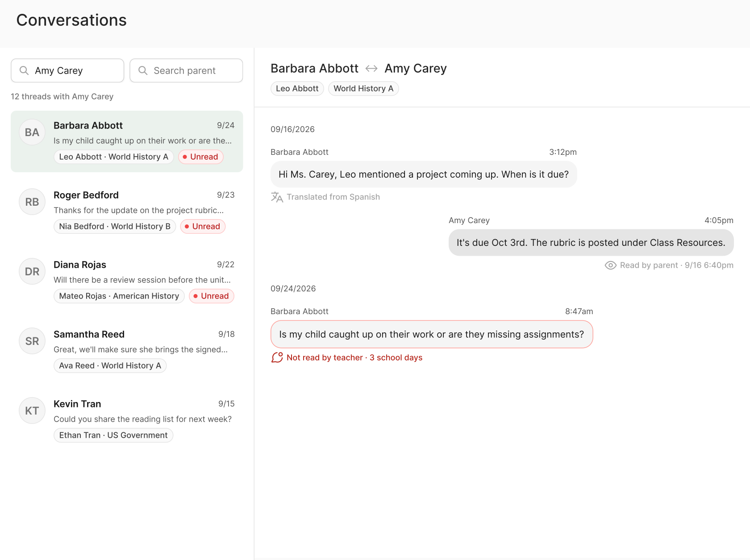750x560 pixels.
Task: Click the unread chat bubble icon below last message
Action: pyautogui.click(x=277, y=357)
